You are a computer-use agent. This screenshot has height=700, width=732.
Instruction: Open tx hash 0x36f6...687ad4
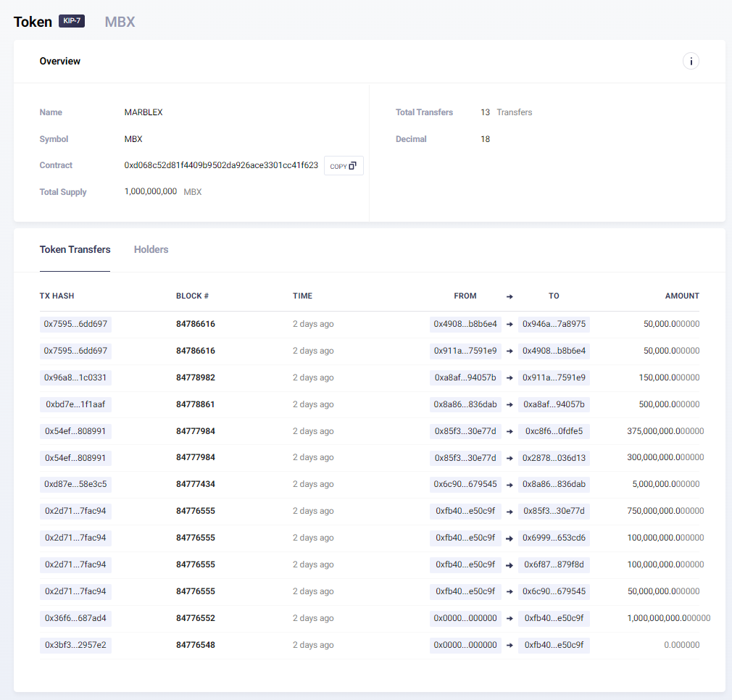point(75,618)
